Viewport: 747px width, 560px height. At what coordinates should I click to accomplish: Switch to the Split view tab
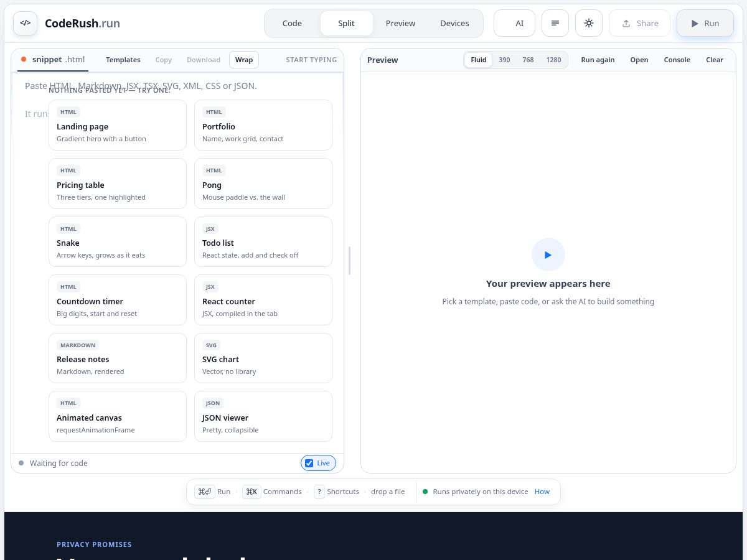click(x=347, y=23)
